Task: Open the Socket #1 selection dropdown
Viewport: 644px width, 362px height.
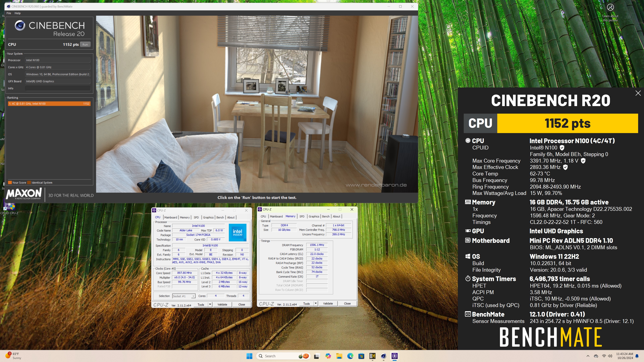Action: (184, 296)
